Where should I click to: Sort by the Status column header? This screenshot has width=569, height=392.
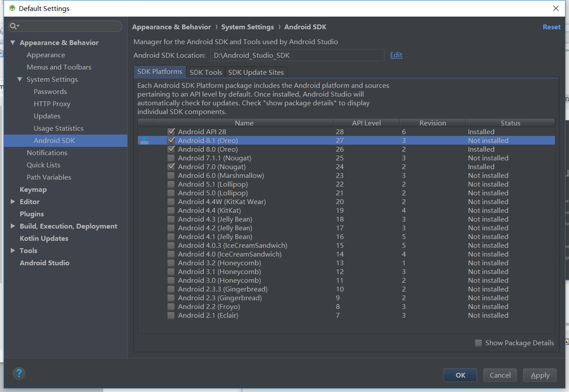(510, 123)
